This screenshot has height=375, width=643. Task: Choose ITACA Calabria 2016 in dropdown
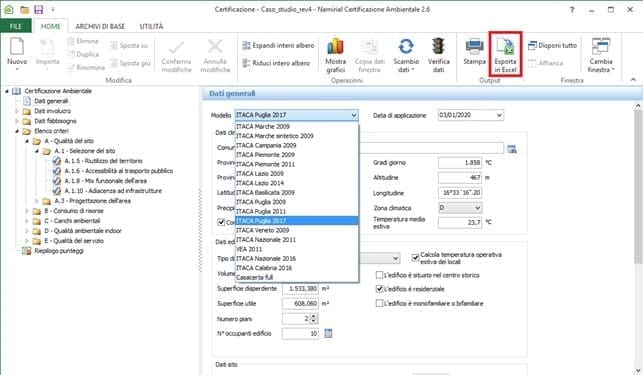tap(296, 268)
